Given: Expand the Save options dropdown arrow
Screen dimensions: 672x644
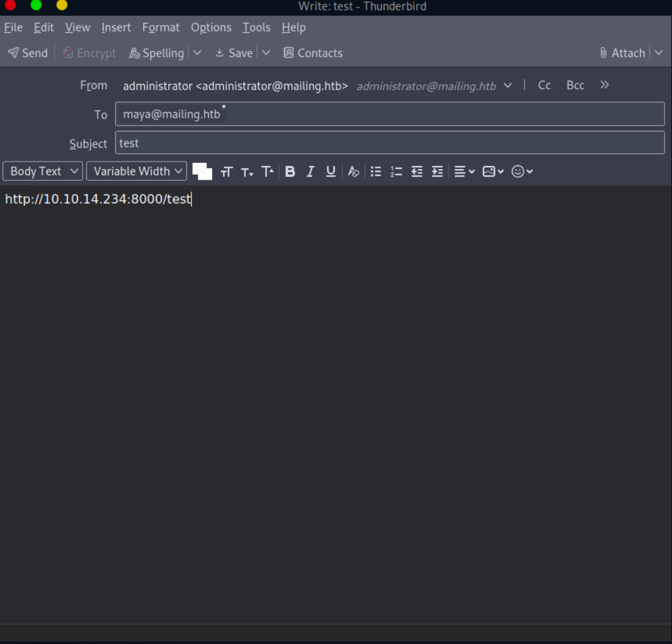Looking at the screenshot, I should pyautogui.click(x=266, y=53).
